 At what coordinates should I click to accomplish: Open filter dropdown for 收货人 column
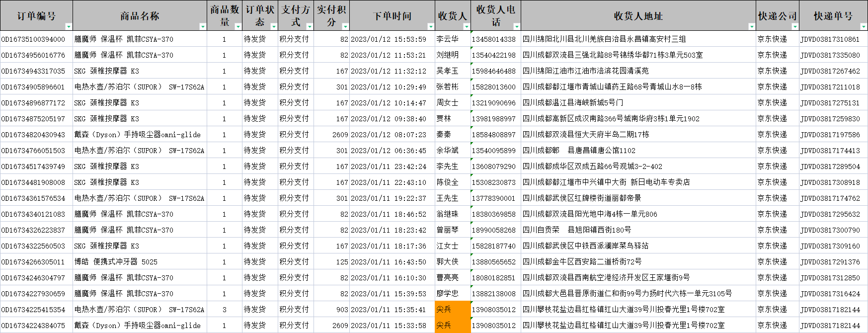pos(466,26)
